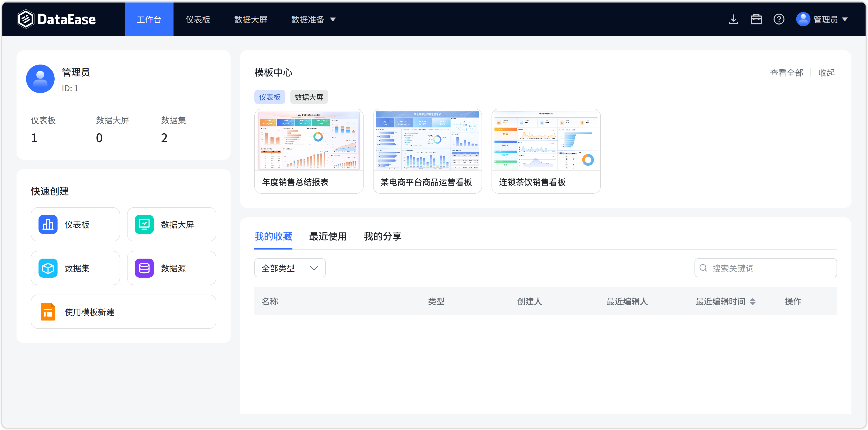Select the 我的收藏 tab
Image resolution: width=868 pixels, height=430 pixels.
point(273,236)
